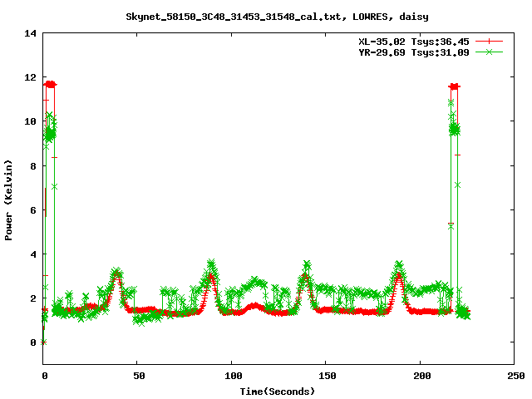Click x-axis tick label '50'

pyautogui.click(x=139, y=376)
